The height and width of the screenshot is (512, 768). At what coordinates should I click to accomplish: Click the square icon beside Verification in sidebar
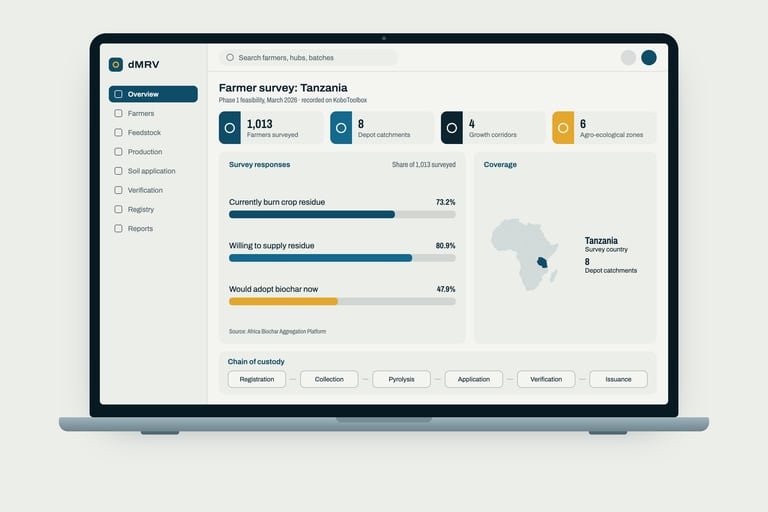click(x=118, y=190)
